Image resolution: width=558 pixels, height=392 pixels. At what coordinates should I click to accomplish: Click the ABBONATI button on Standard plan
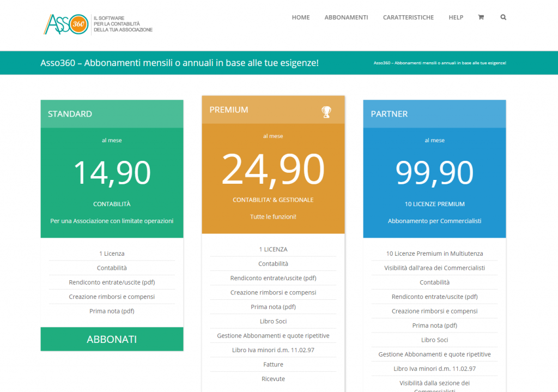pyautogui.click(x=112, y=339)
